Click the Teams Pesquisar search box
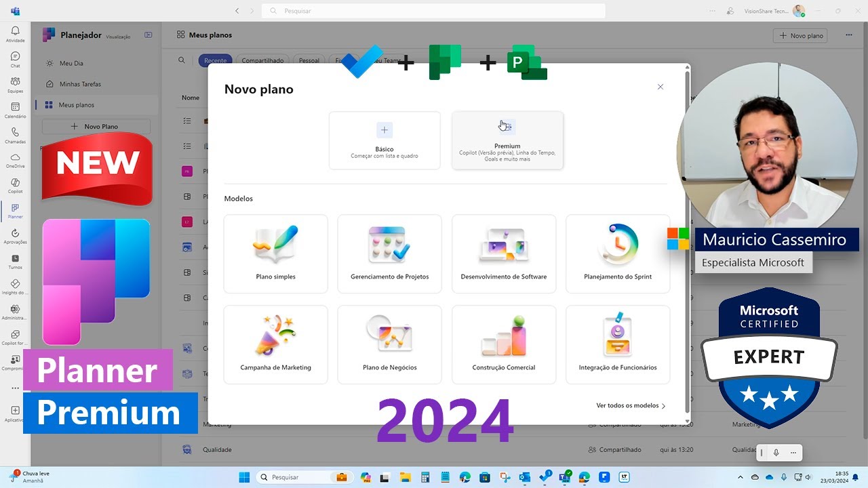 pos(434,11)
